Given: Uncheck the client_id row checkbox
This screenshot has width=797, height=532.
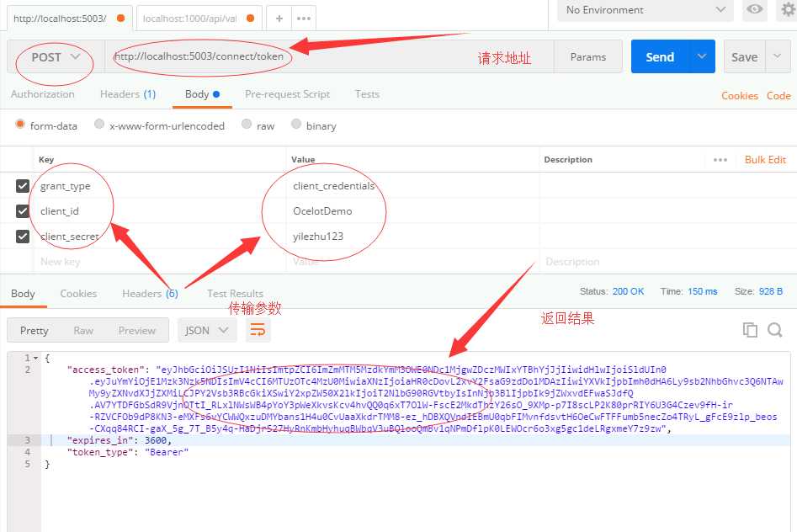Looking at the screenshot, I should (23, 211).
